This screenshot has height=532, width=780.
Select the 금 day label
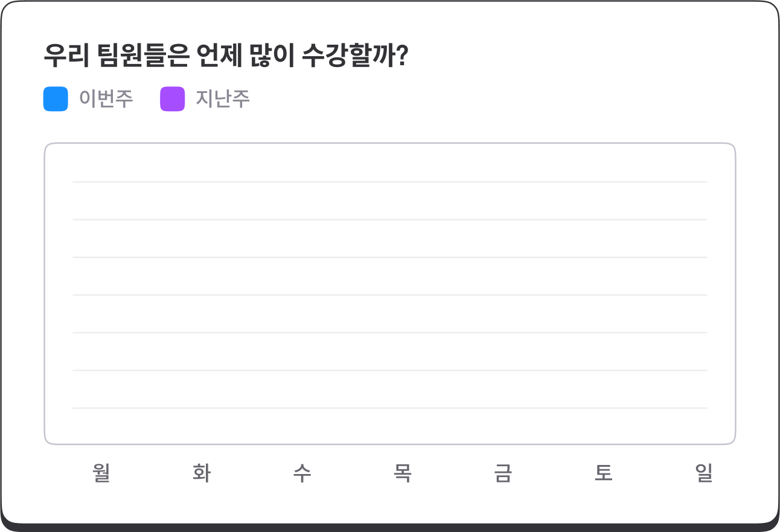[x=503, y=473]
